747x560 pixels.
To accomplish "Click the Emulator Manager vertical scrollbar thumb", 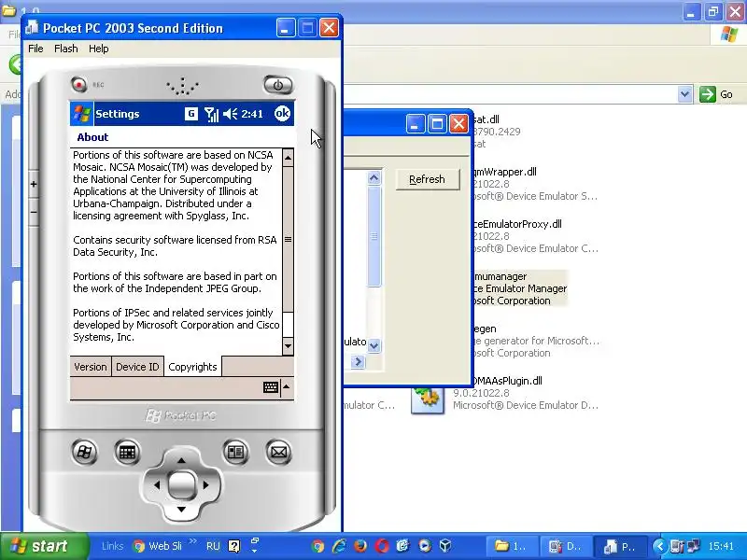I will (x=374, y=236).
